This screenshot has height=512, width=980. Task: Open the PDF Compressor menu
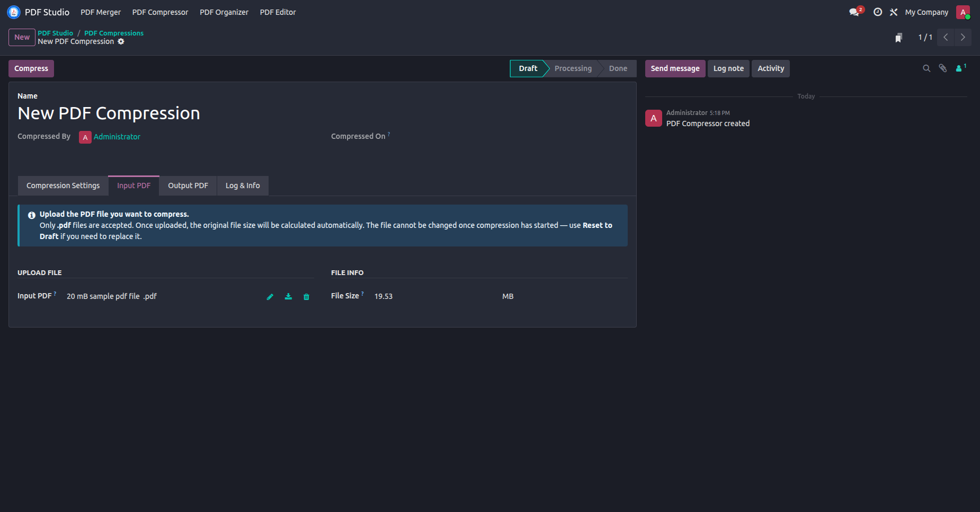click(160, 12)
